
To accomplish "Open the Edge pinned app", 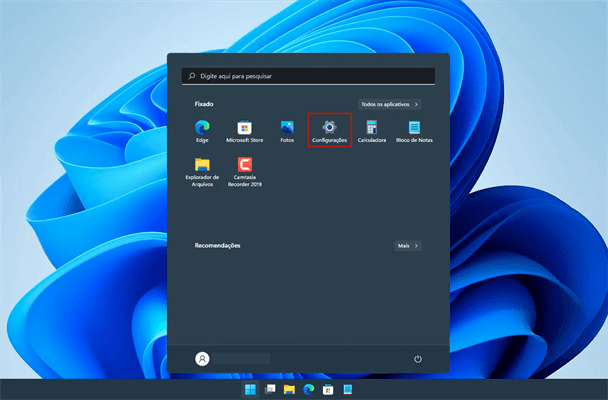I will 202,128.
